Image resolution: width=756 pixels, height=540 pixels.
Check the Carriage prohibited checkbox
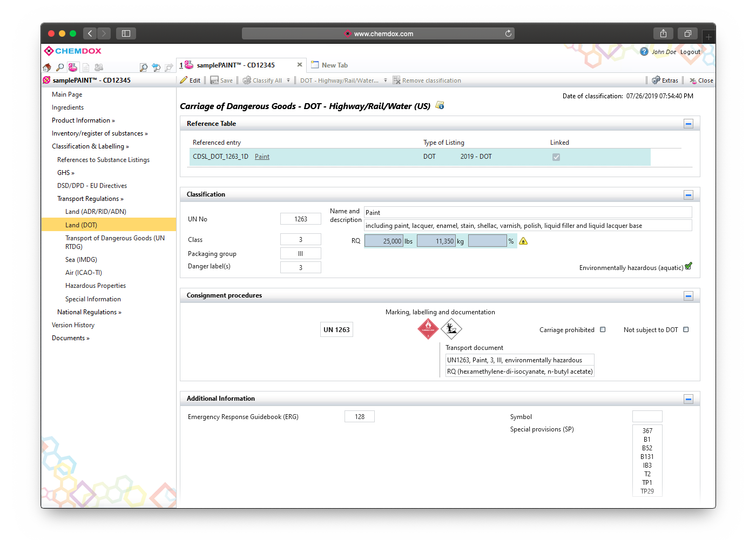click(603, 329)
